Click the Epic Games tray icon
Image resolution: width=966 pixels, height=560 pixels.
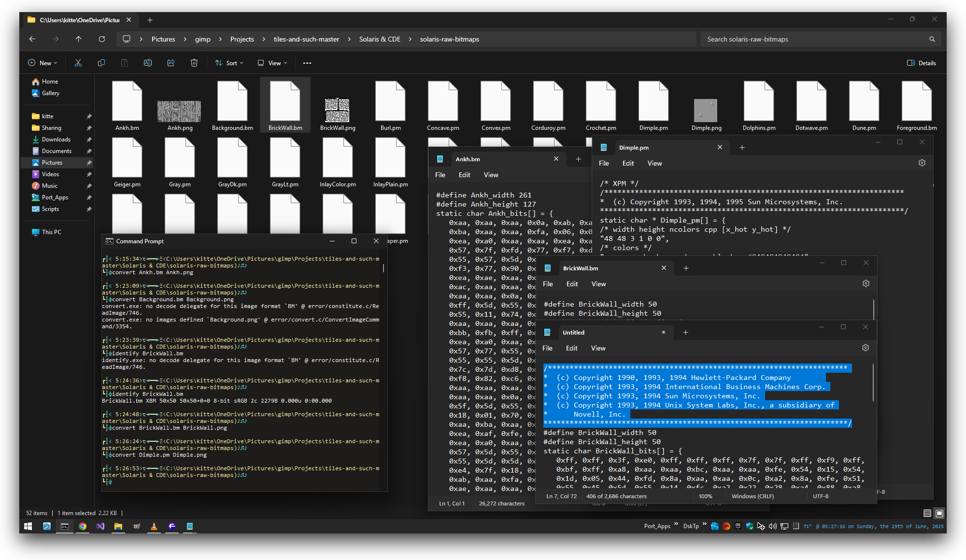click(x=738, y=526)
